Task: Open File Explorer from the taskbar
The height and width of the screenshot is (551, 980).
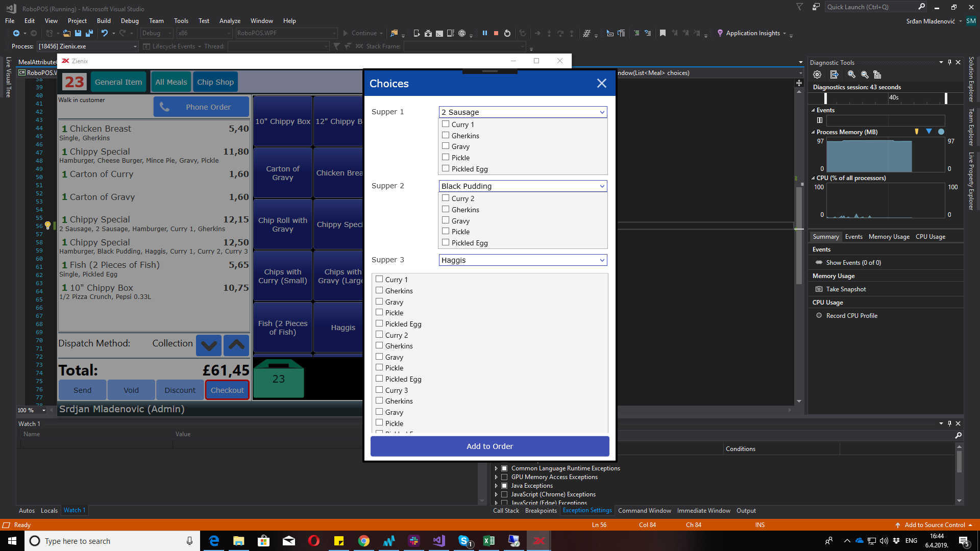Action: tap(239, 541)
